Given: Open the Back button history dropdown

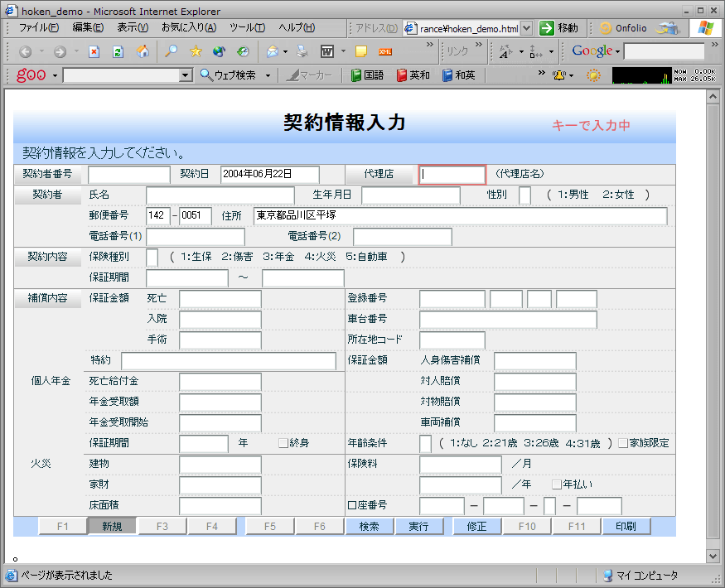Looking at the screenshot, I should 41,51.
